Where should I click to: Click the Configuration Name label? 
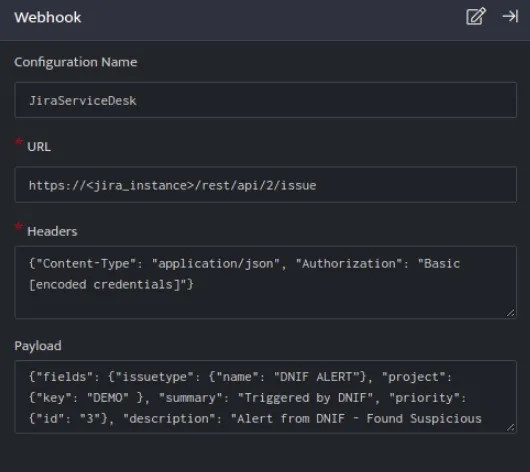76,62
